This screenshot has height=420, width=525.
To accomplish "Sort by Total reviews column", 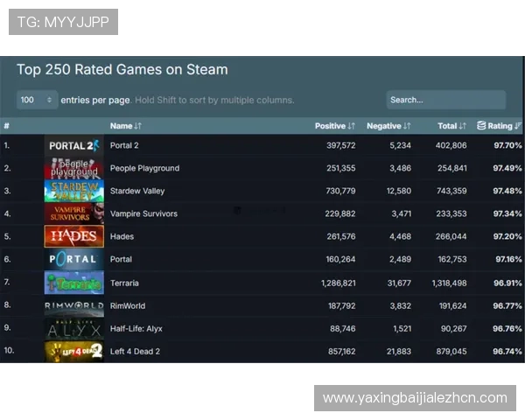I will (452, 126).
